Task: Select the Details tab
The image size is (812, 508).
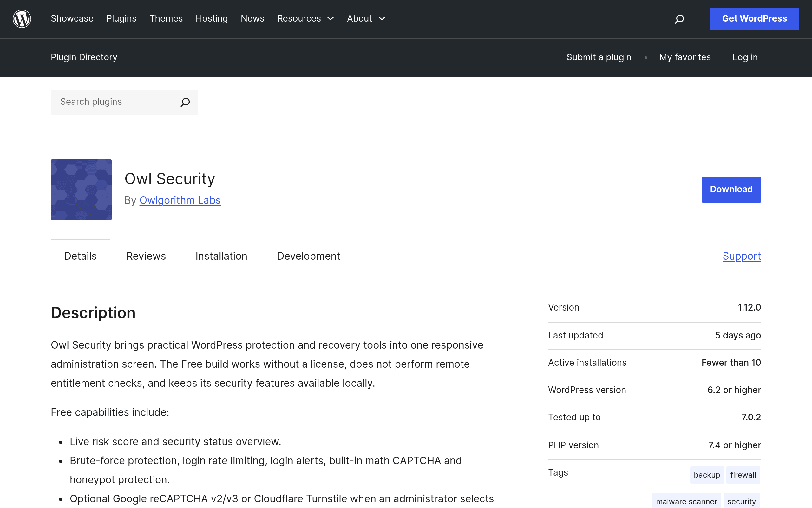Action: [x=80, y=256]
